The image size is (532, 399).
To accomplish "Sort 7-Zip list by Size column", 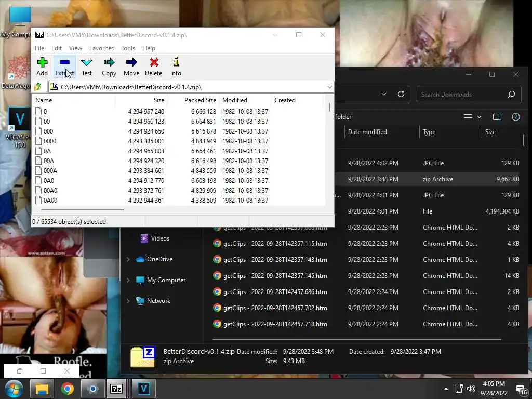I will coord(141,100).
